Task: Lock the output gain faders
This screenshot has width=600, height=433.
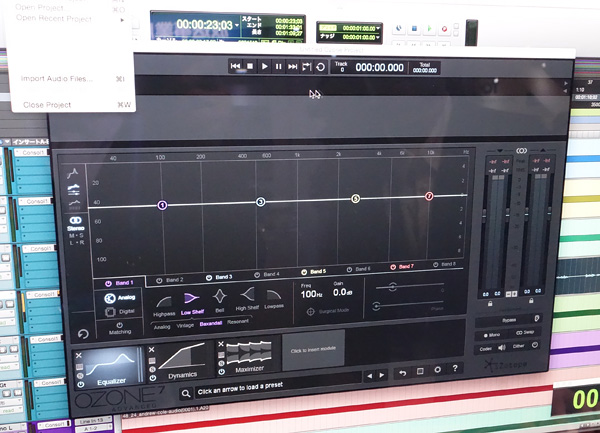Action: pos(531,301)
